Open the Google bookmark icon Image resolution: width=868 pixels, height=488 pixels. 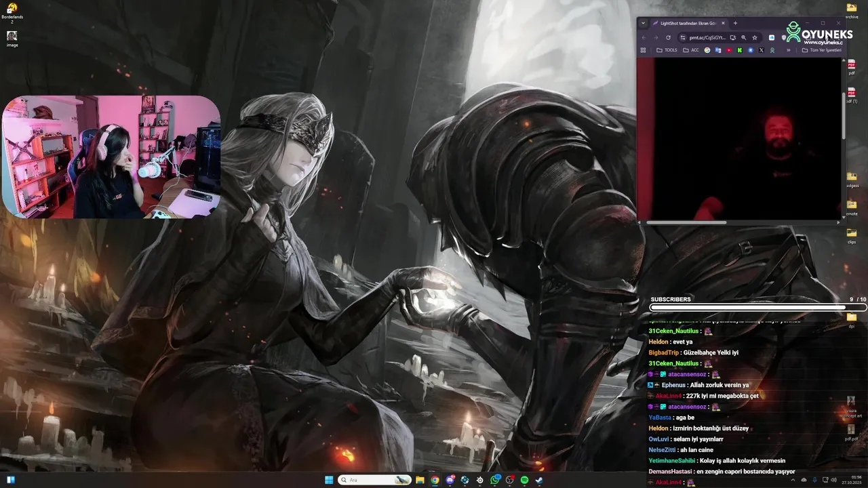(x=707, y=50)
